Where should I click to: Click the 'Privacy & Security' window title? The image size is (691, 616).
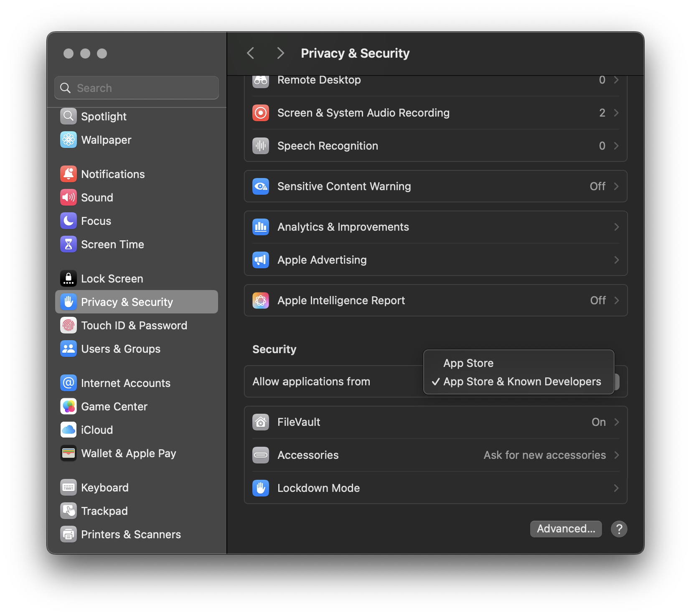coord(355,53)
